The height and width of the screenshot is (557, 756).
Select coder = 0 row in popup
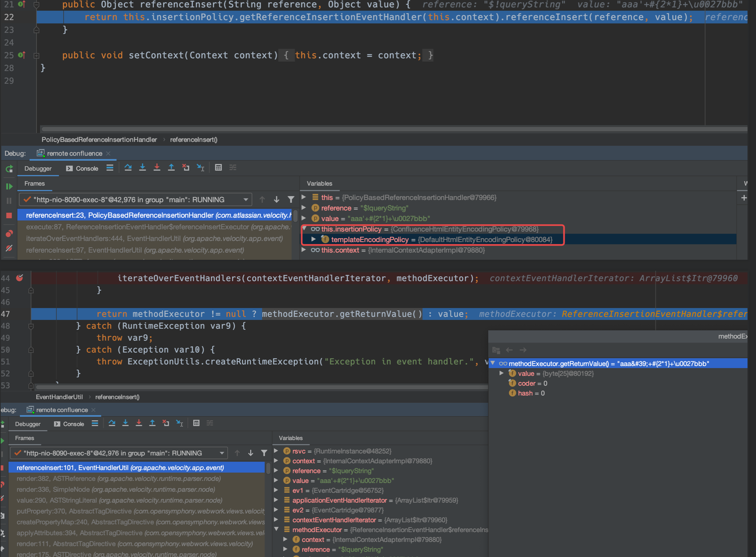[618, 383]
